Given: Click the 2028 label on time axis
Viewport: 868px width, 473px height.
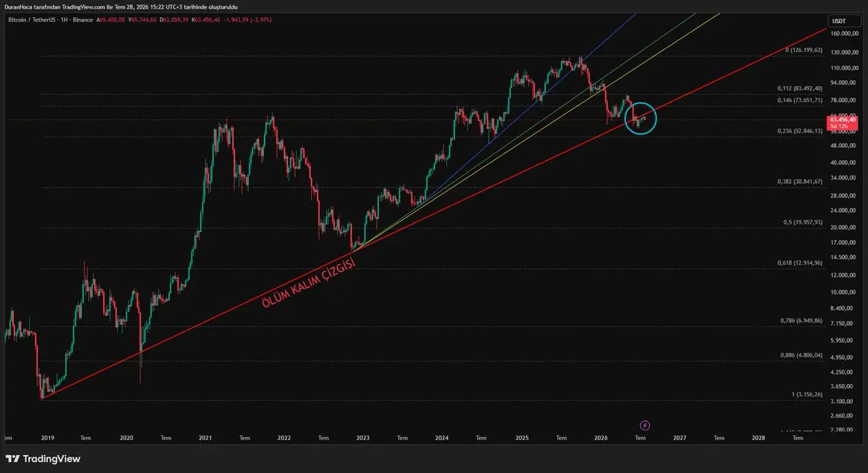Looking at the screenshot, I should 758,438.
